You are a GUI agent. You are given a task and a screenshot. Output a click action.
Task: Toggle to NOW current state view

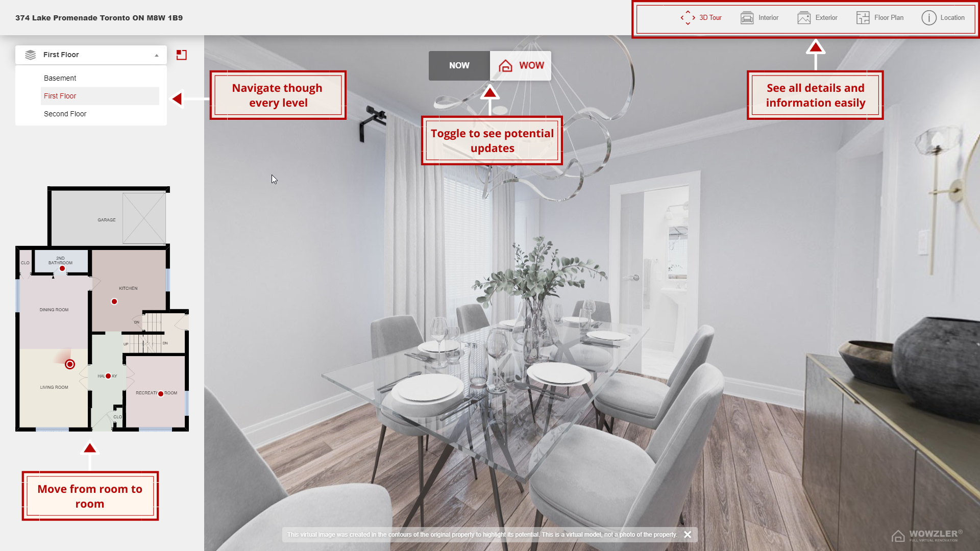[459, 65]
